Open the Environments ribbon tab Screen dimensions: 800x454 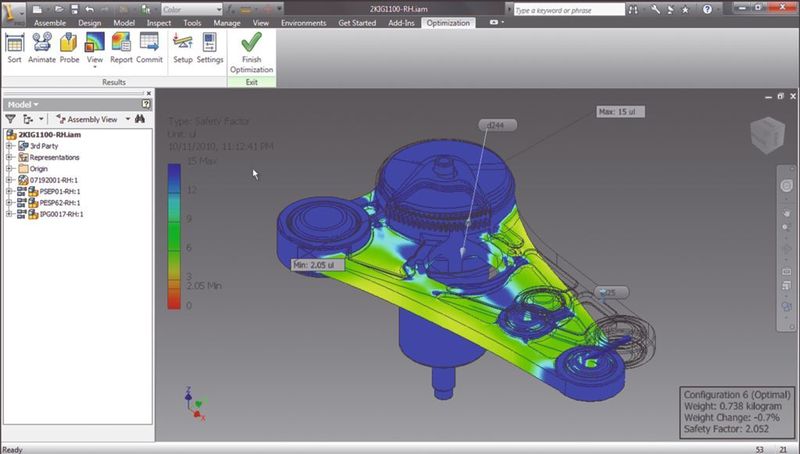coord(303,22)
